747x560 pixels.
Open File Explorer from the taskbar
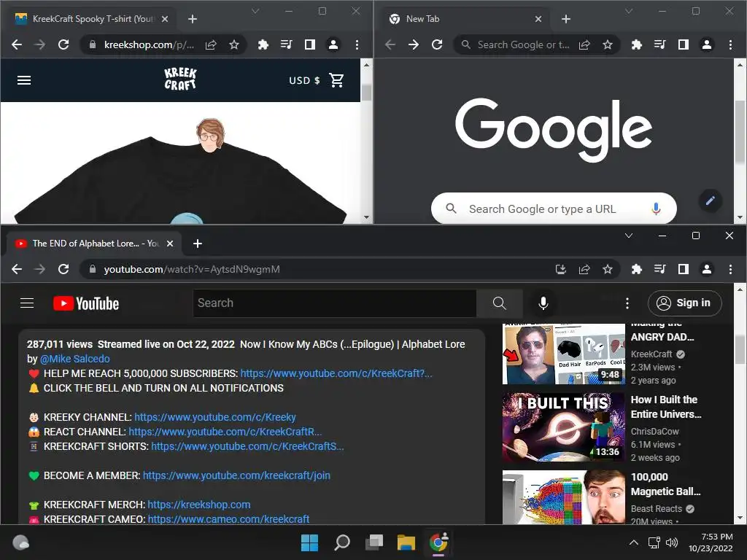point(406,542)
